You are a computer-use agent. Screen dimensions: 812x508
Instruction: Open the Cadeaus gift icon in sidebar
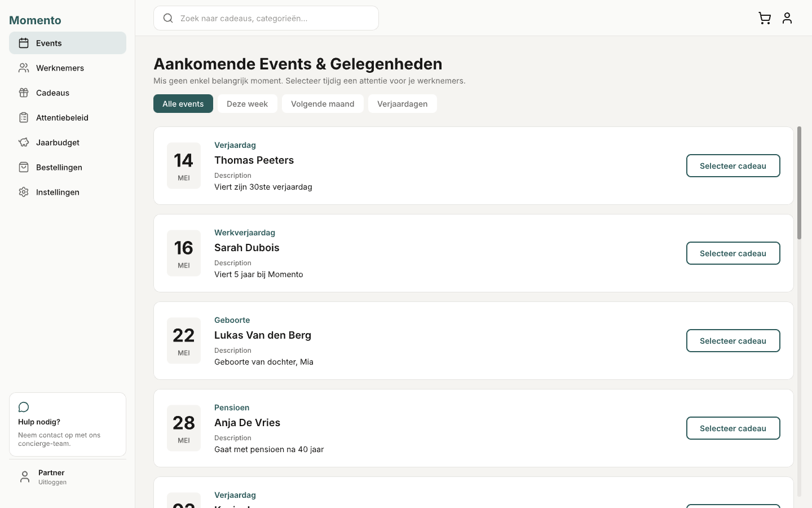(23, 93)
